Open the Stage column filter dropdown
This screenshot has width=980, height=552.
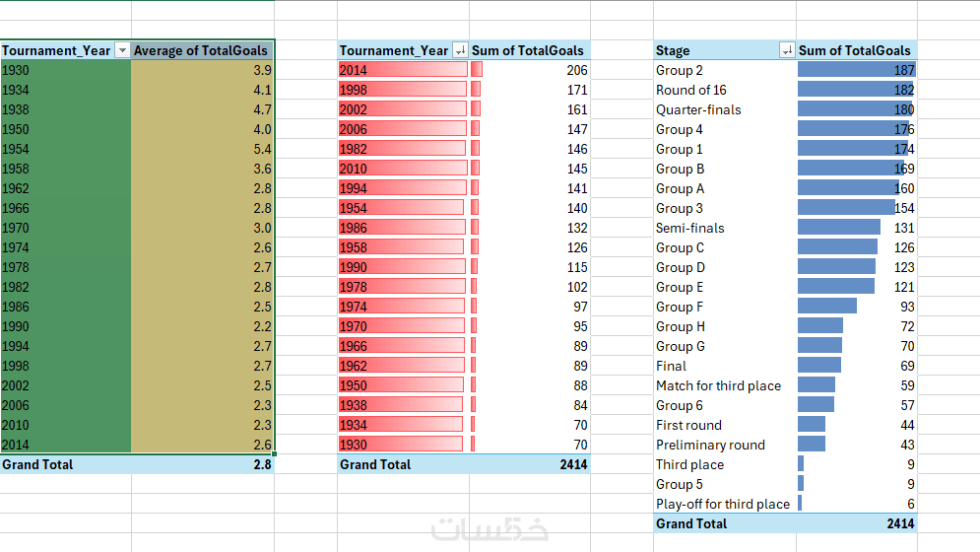(x=786, y=50)
